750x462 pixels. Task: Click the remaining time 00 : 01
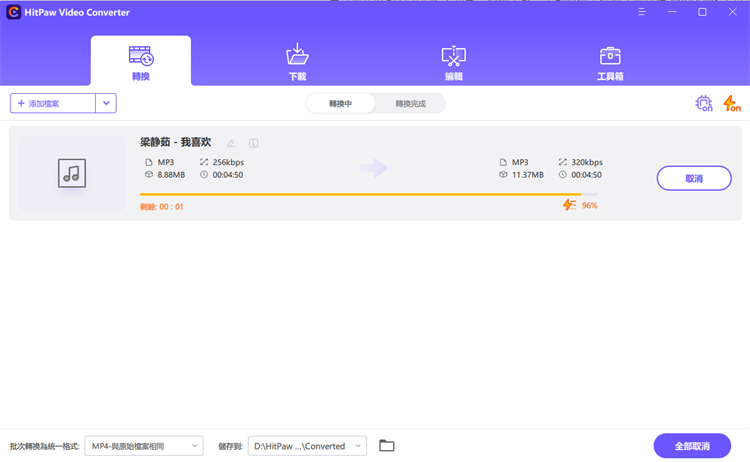coord(171,207)
